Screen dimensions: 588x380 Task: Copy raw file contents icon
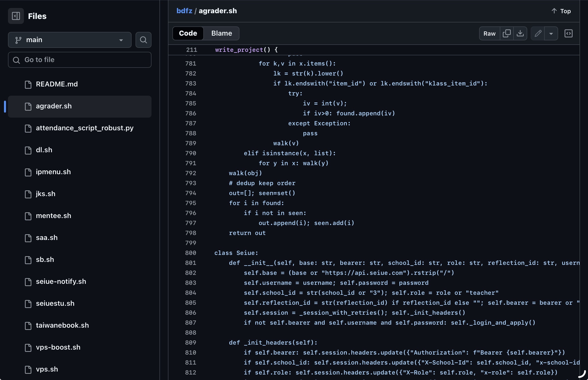pyautogui.click(x=507, y=33)
